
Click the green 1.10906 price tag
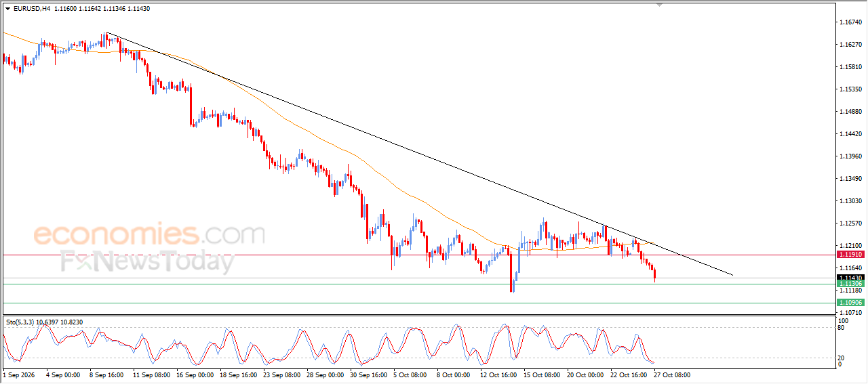(x=850, y=302)
